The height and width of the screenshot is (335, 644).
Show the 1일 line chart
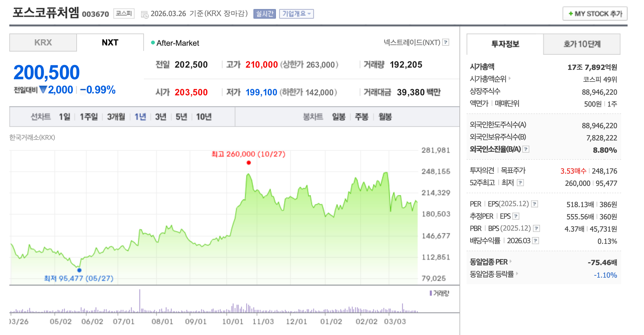point(64,117)
